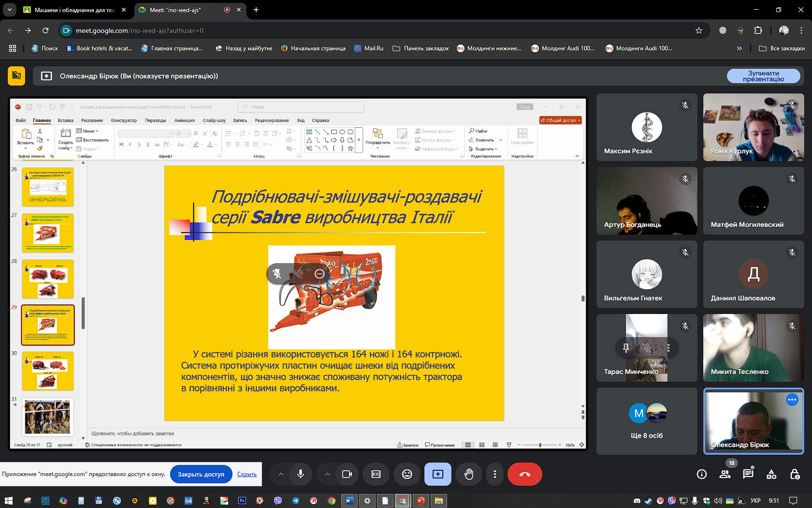Image resolution: width=812 pixels, height=508 pixels.
Task: Go to the Анимация ribbon tab
Action: pyautogui.click(x=185, y=120)
